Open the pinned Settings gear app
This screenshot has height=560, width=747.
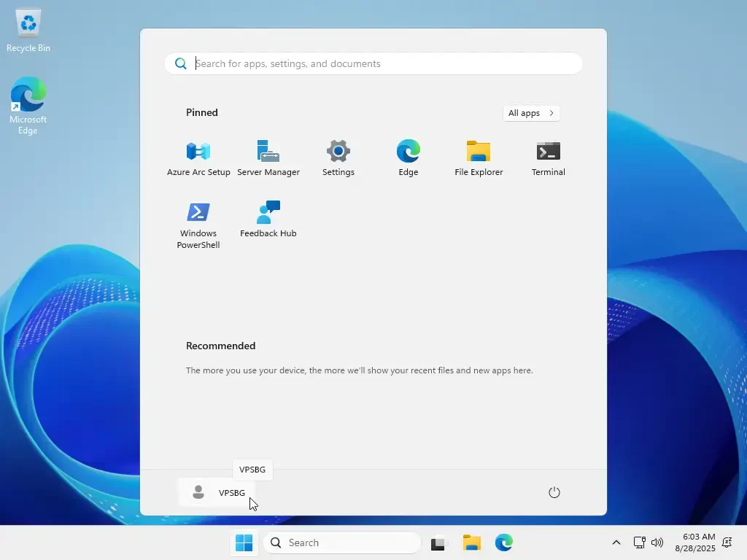(338, 158)
